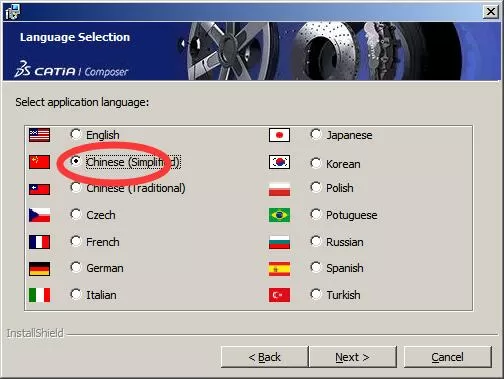504x379 pixels.
Task: Pick the French radio button
Action: 76,241
